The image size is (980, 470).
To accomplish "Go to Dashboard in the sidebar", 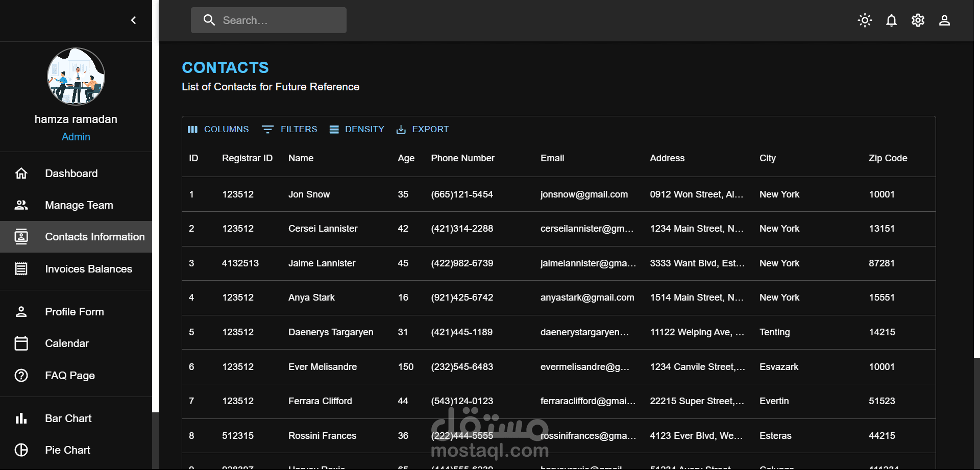I will tap(71, 174).
